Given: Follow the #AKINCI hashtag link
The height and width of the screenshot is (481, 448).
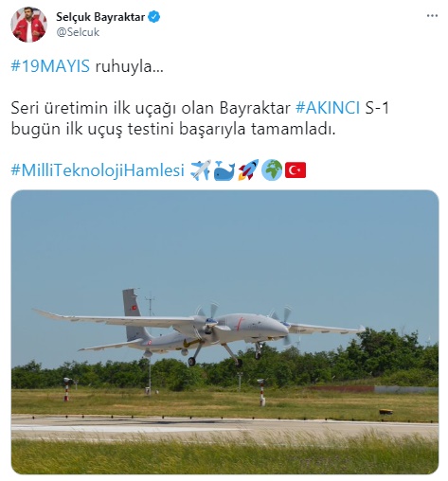Looking at the screenshot, I should [x=328, y=108].
